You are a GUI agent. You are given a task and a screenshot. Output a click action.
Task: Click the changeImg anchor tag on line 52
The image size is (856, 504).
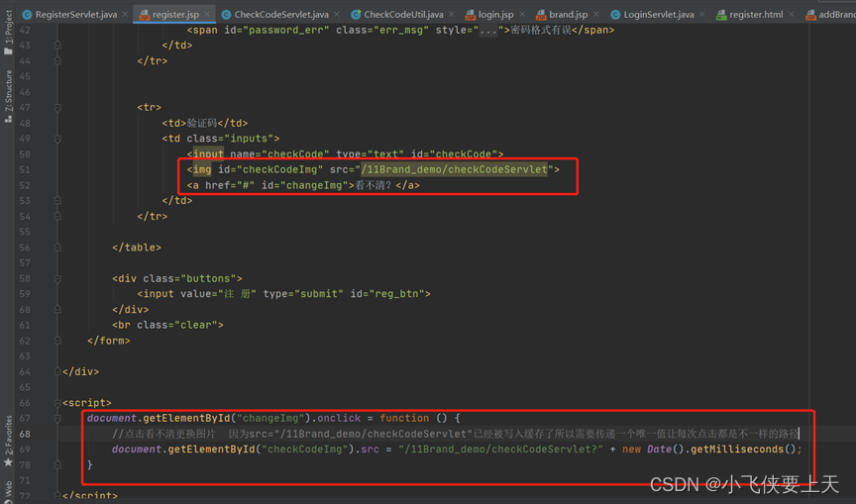coord(303,185)
